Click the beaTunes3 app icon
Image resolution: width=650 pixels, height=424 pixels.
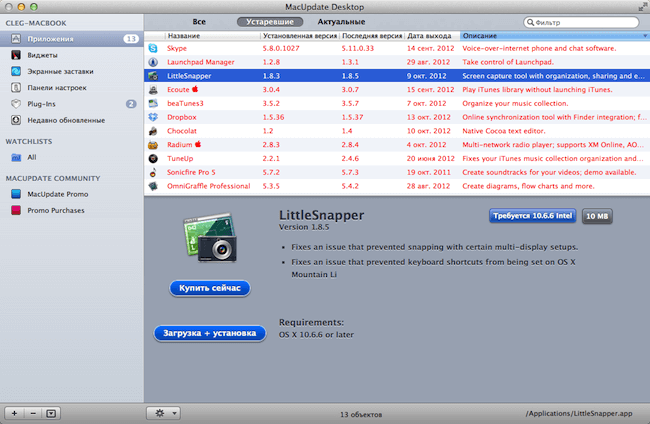[x=153, y=103]
